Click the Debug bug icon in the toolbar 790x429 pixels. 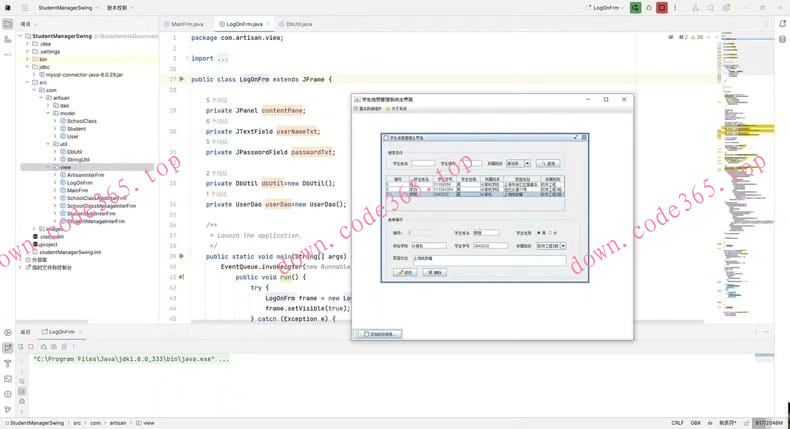coord(648,8)
